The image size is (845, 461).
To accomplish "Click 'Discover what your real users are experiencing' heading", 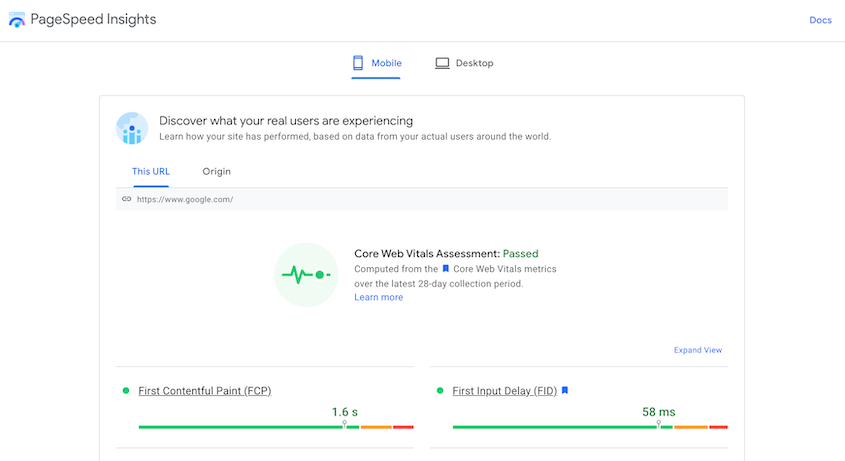I will pyautogui.click(x=286, y=121).
